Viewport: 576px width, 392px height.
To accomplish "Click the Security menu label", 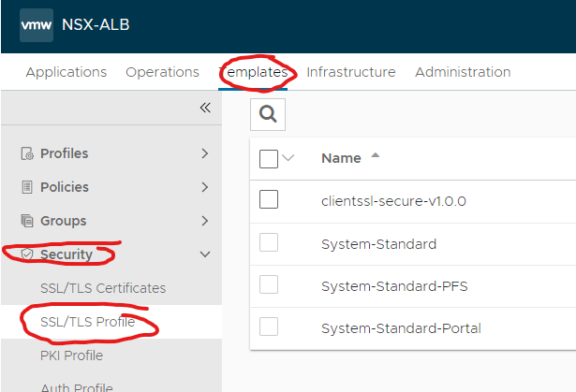I will pos(66,254).
